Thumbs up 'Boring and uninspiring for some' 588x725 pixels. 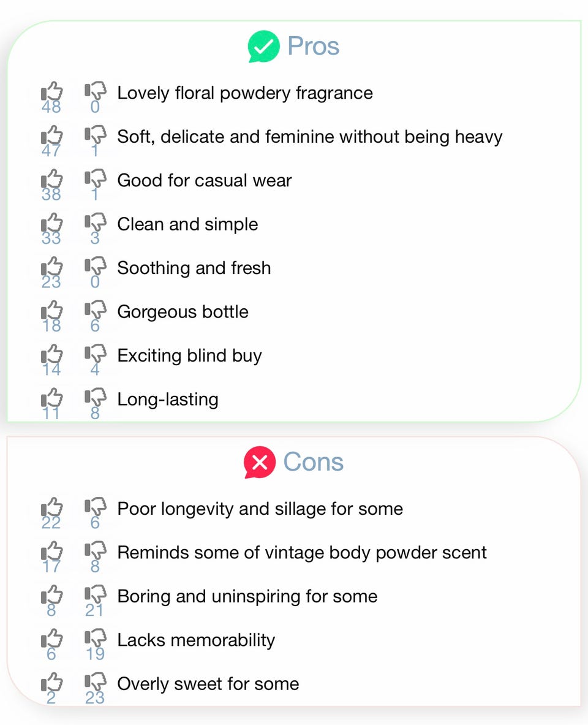click(52, 595)
